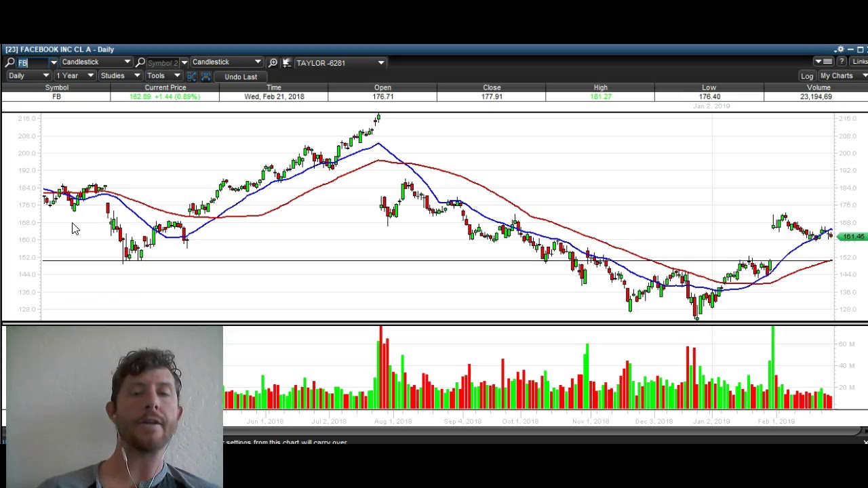868x488 pixels.
Task: Click the question mark help icon
Action: click(x=842, y=62)
